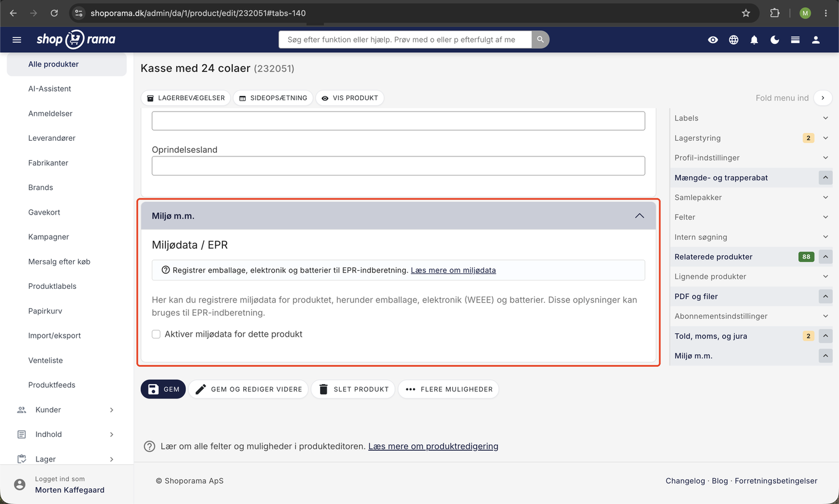
Task: Click the search magnifier button
Action: [x=541, y=40]
